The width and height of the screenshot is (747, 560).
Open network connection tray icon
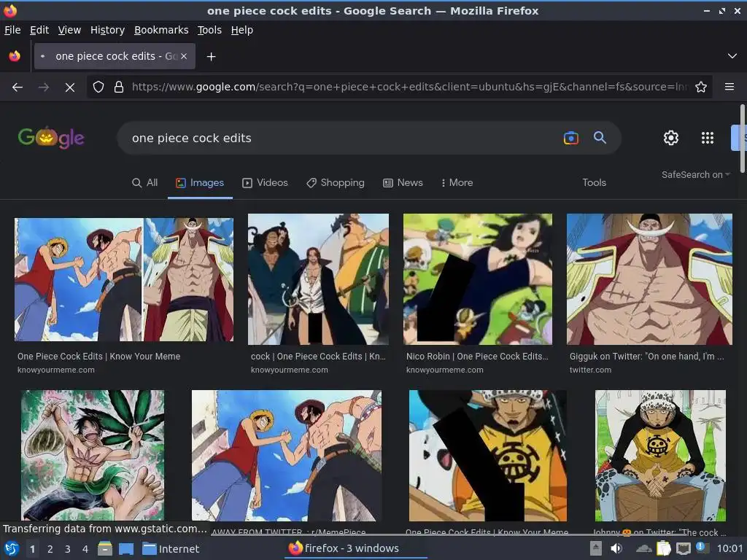[683, 549]
